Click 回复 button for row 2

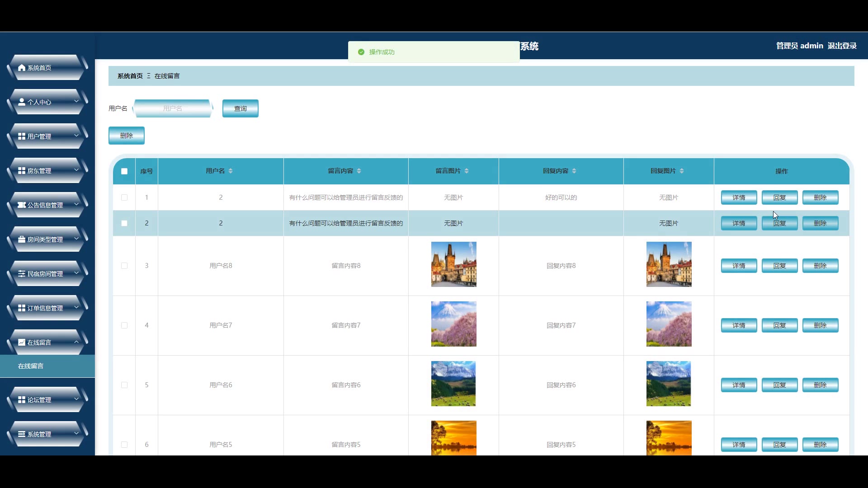pos(779,223)
